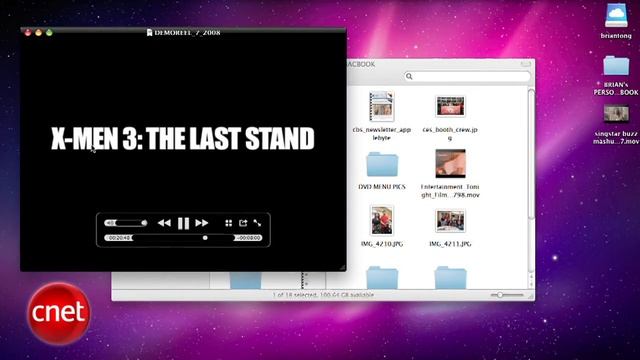Click the DVD MENU PICS label
The width and height of the screenshot is (640, 360).
(382, 187)
